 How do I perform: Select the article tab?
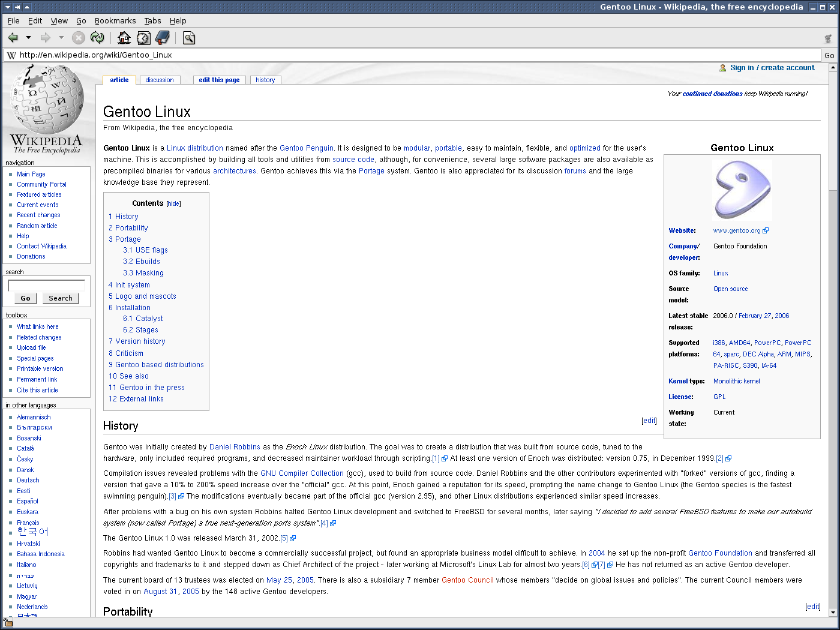pyautogui.click(x=119, y=80)
